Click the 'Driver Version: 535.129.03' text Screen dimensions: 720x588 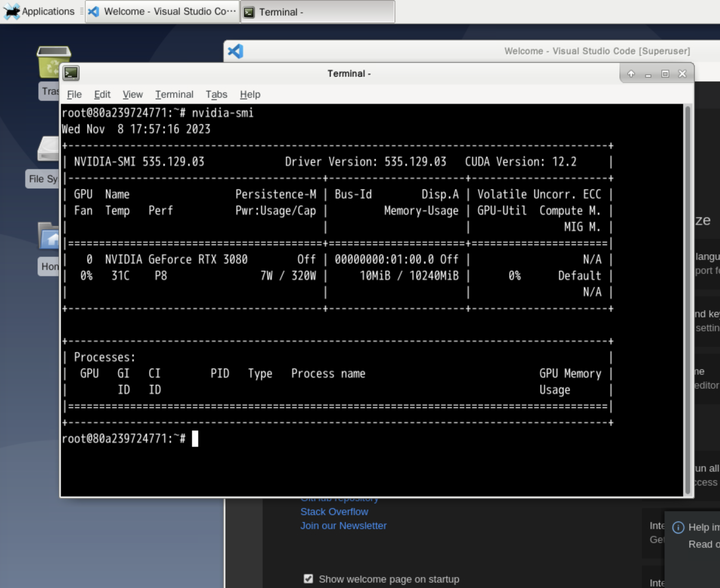coord(365,161)
